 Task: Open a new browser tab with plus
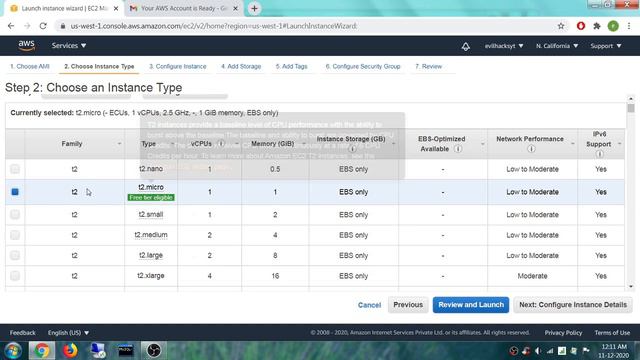tap(254, 8)
